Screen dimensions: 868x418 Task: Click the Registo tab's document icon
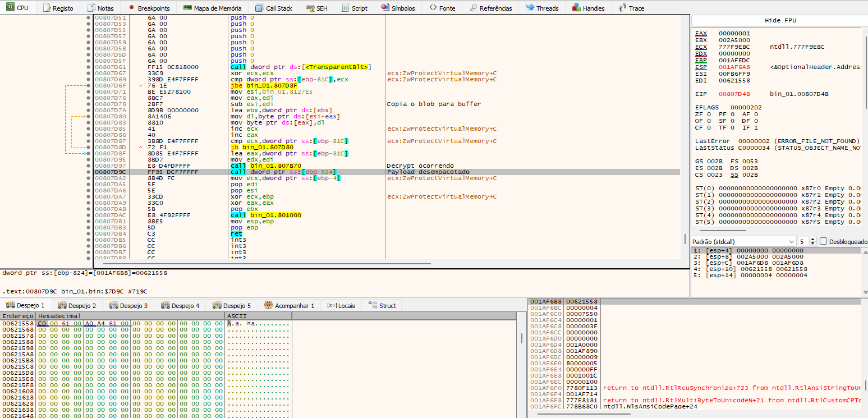pos(47,8)
